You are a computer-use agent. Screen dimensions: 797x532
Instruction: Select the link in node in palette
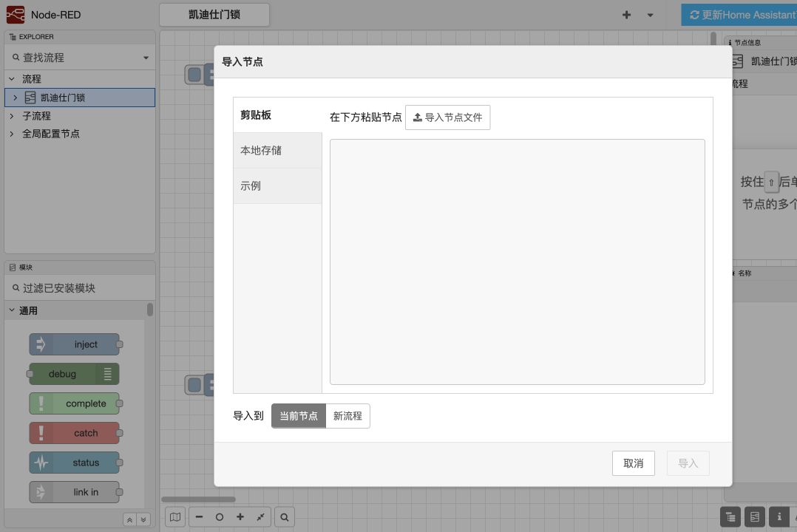tap(75, 492)
